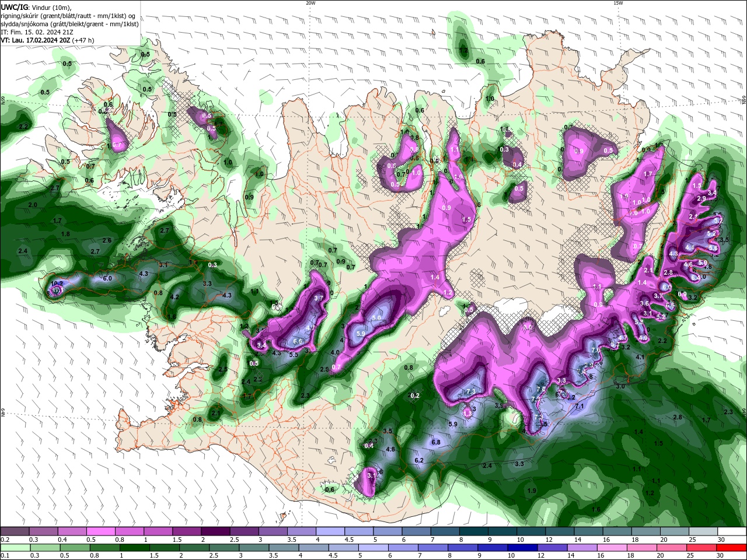Click the palest 0.1 swatch in the rain scale
The width and height of the screenshot is (747, 560).
[15, 547]
